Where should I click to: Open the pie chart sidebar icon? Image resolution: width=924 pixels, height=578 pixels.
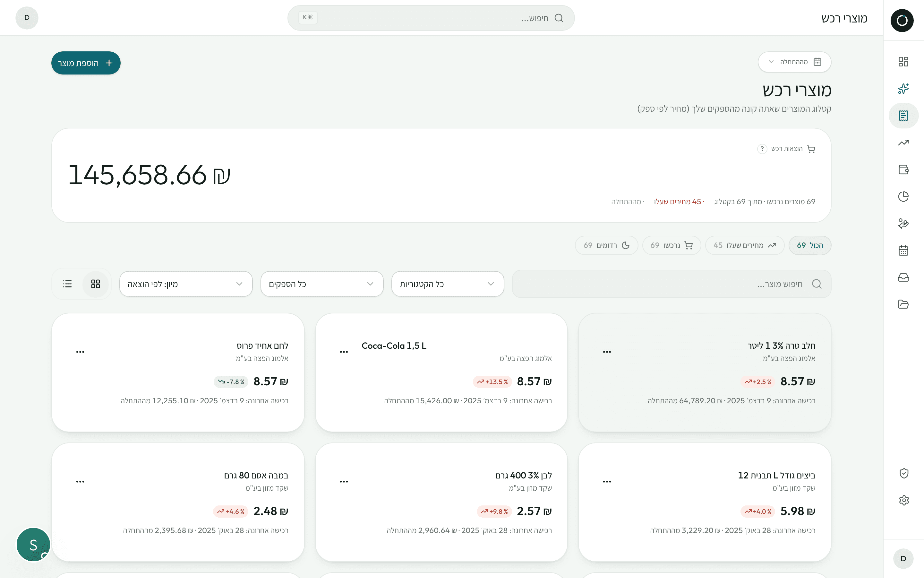click(x=903, y=197)
